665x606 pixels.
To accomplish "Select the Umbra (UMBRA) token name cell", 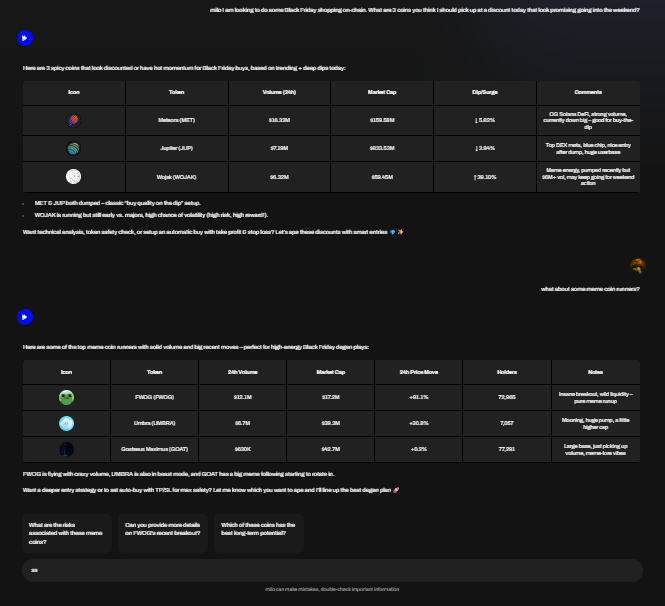I will tap(154, 423).
